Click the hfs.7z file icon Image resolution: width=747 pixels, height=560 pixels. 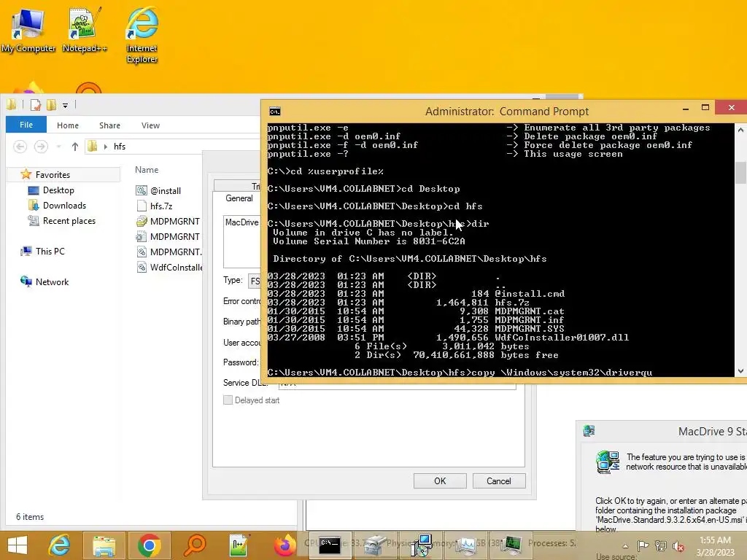coord(142,206)
